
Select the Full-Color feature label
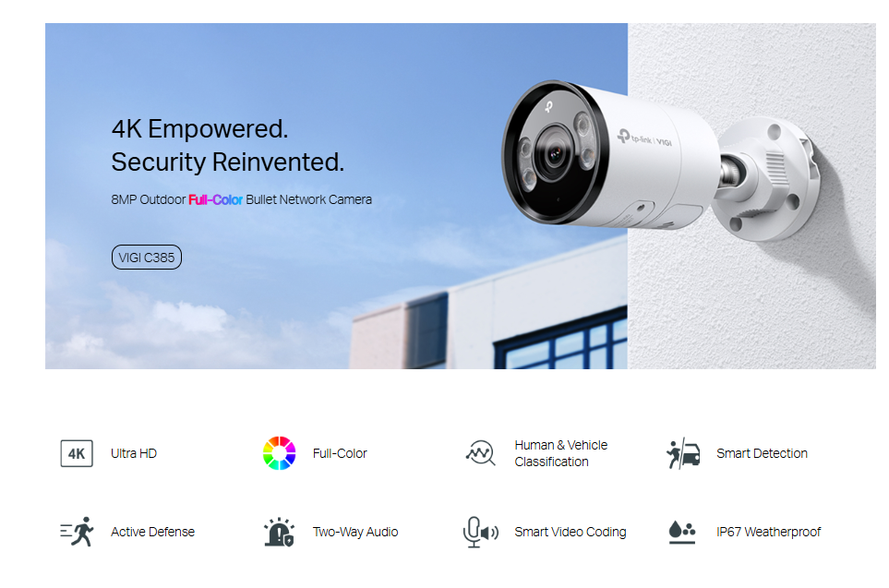pos(340,453)
